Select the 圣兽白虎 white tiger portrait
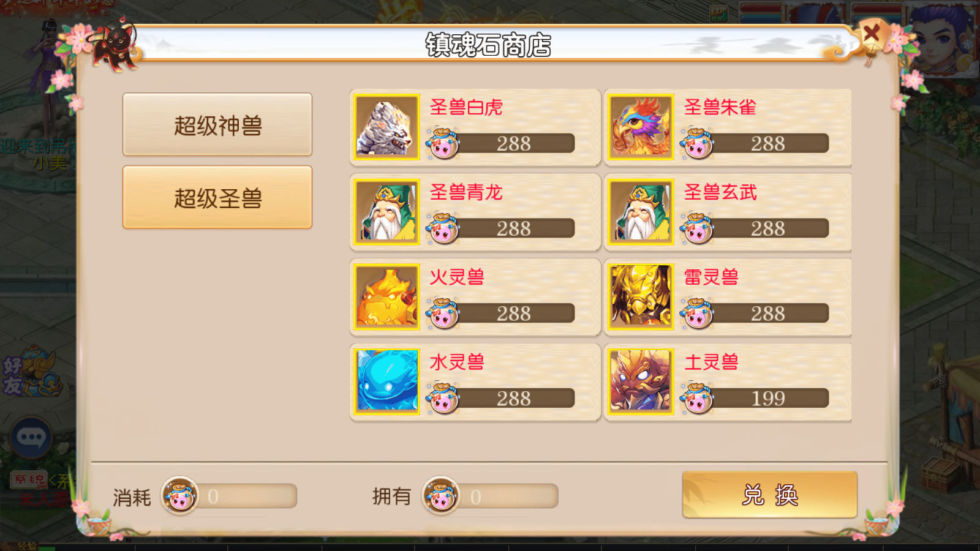 (x=386, y=127)
